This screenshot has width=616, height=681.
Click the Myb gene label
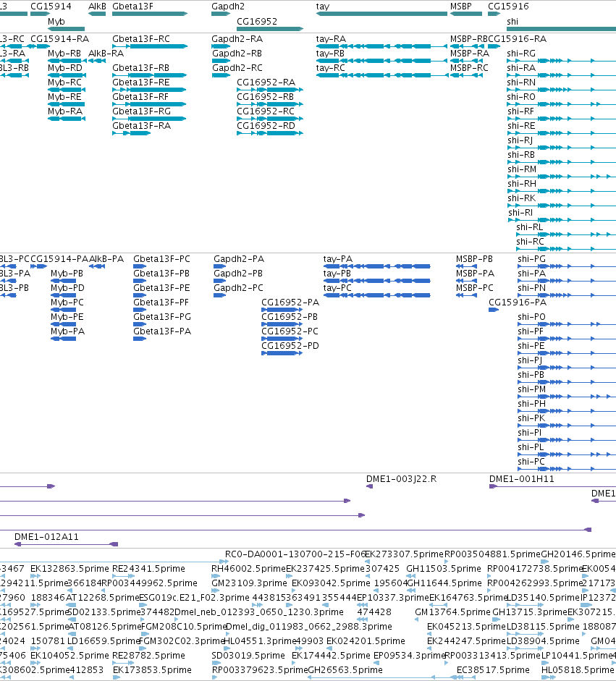(x=56, y=21)
